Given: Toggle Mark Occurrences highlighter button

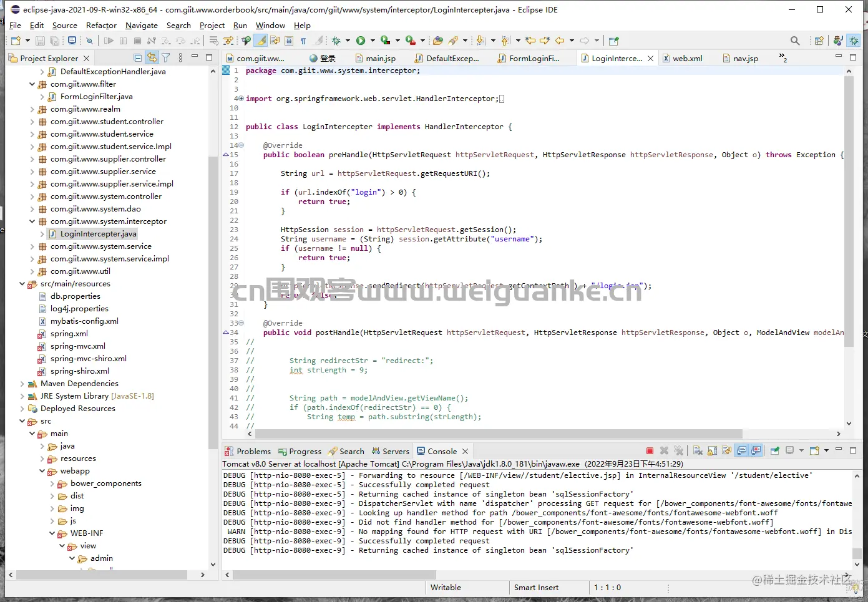Looking at the screenshot, I should tap(260, 41).
